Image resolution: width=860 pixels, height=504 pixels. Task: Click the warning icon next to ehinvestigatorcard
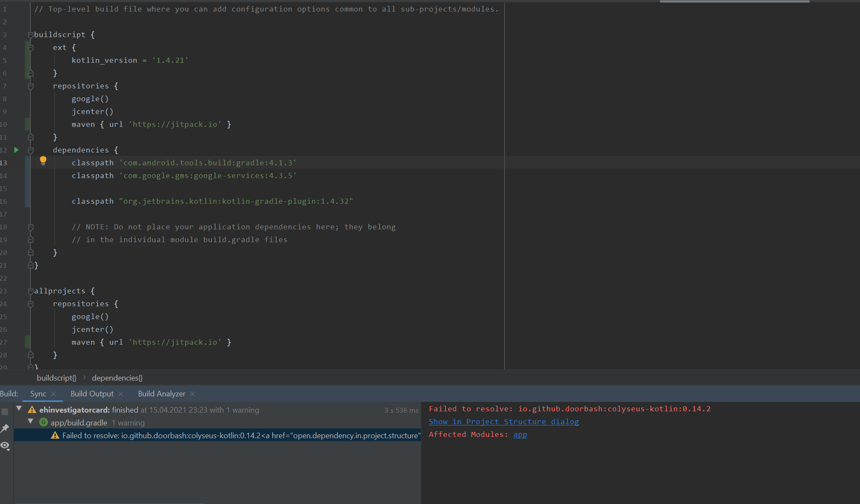pyautogui.click(x=32, y=410)
